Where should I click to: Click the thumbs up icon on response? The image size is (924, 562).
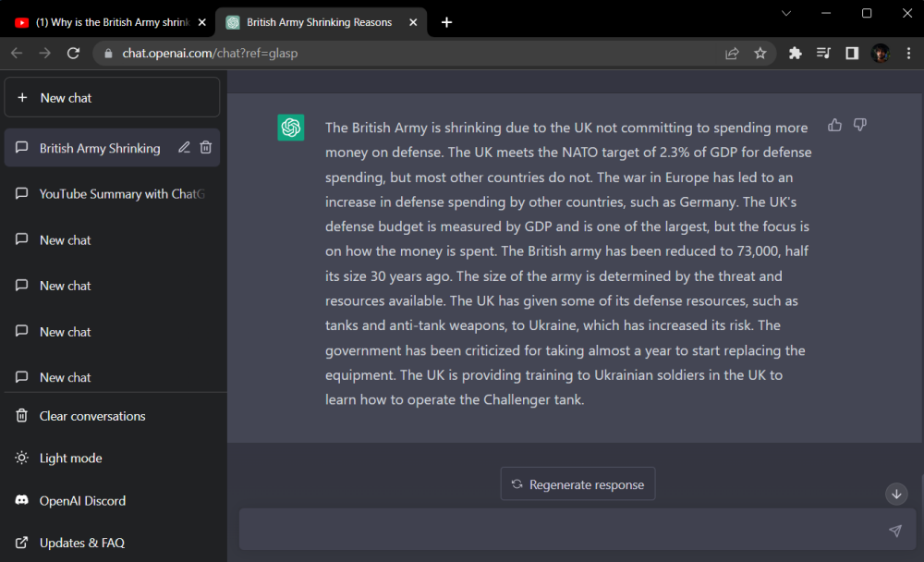834,125
